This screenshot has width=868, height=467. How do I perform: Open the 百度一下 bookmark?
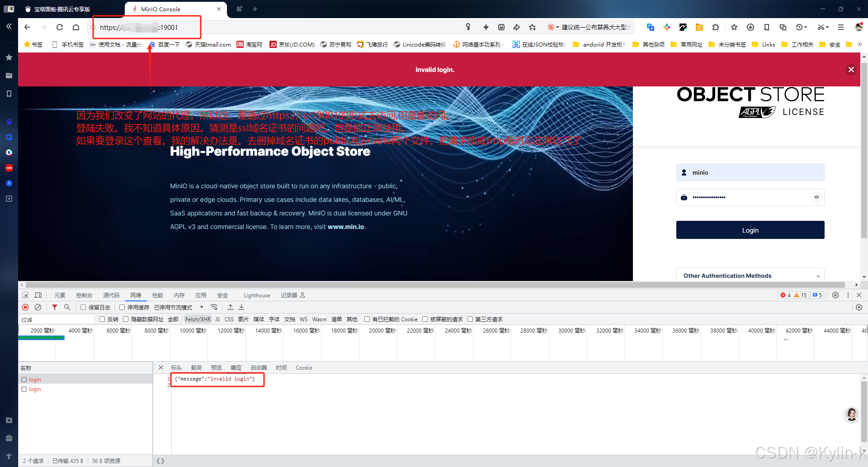165,44
